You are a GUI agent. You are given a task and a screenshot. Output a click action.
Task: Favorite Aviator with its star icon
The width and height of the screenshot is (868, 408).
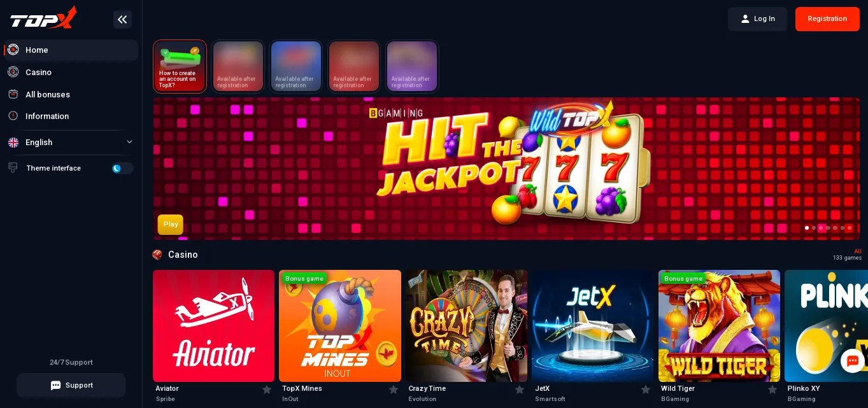pyautogui.click(x=267, y=390)
